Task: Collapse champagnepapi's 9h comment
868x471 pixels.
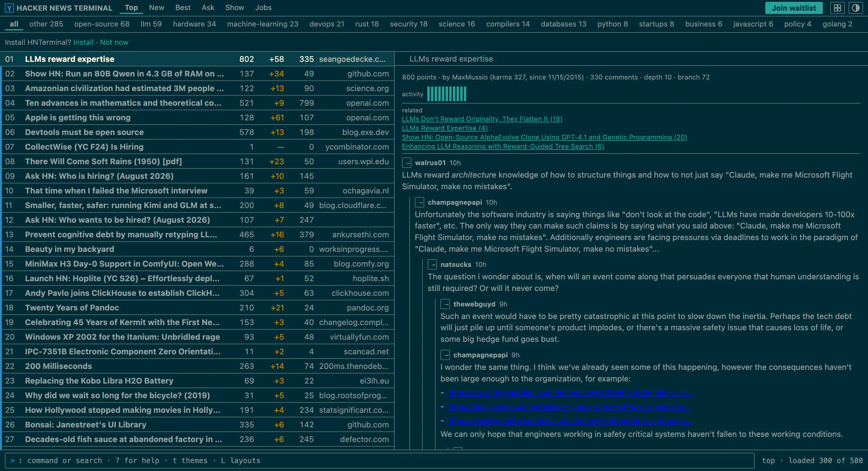Action: (x=445, y=355)
